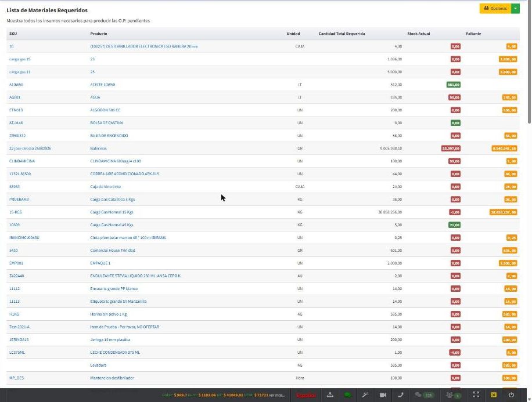Screen dimensions: 532x402
Task: Open product link Envase tc grande PP blanco
Action: (114, 289)
